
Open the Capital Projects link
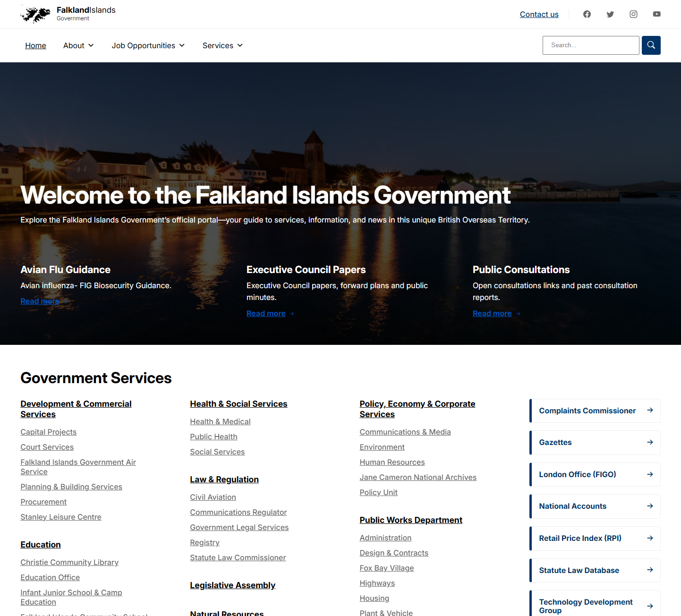pyautogui.click(x=48, y=432)
